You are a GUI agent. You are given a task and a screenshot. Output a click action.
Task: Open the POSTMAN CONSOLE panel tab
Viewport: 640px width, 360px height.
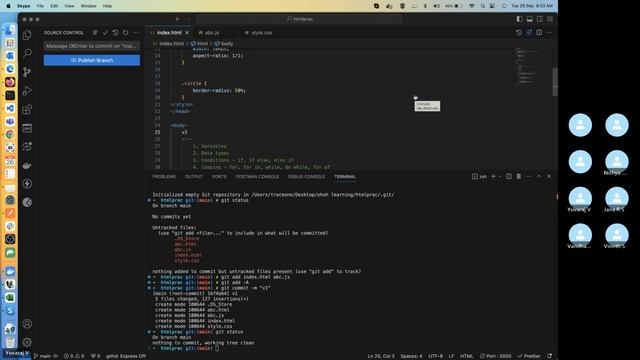257,177
